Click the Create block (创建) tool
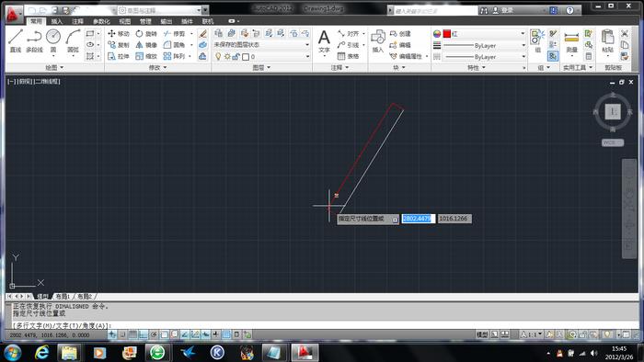The width and height of the screenshot is (644, 362). tap(400, 34)
